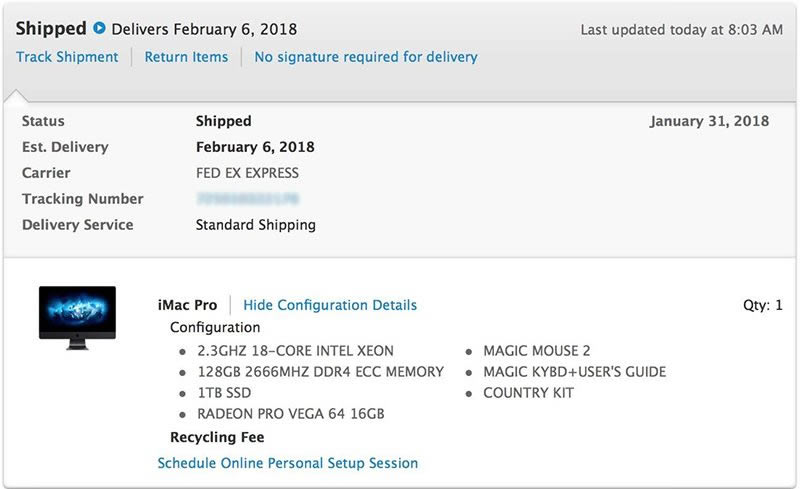Click the MAGIC MOUSE 2 item
Viewport: 800px width, 489px height.
[x=536, y=351]
